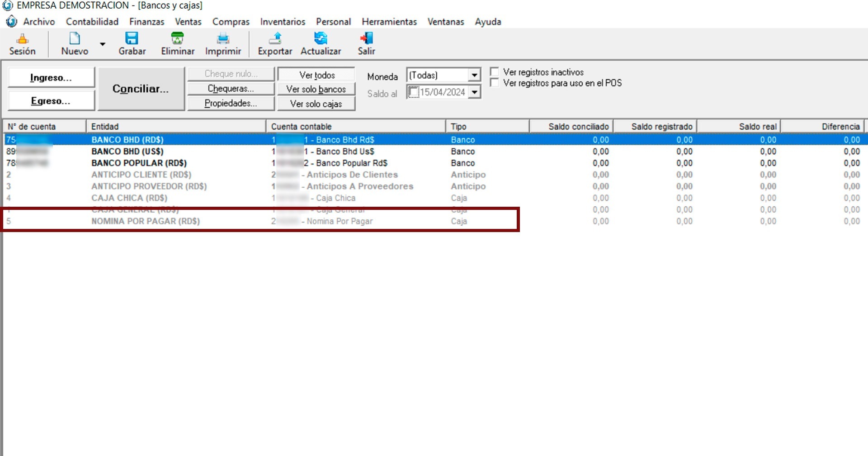
Task: Toggle Ver registros para uso en el POS
Action: 495,83
